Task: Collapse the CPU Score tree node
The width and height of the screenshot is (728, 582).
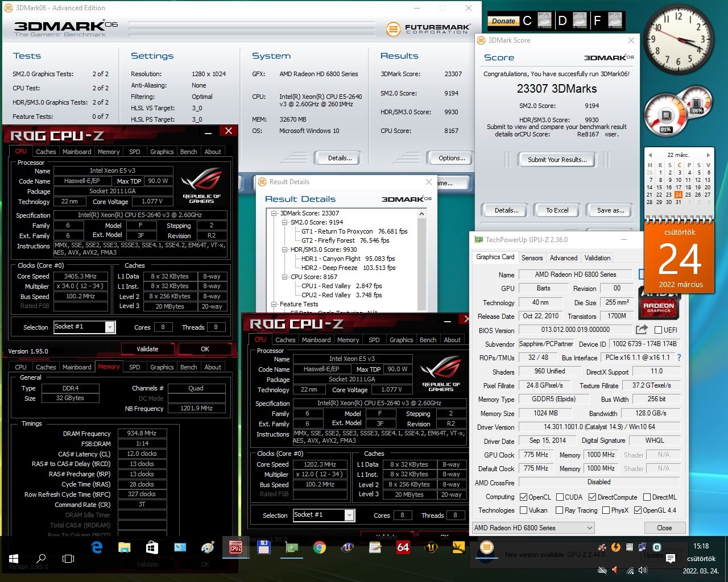Action: [x=286, y=277]
